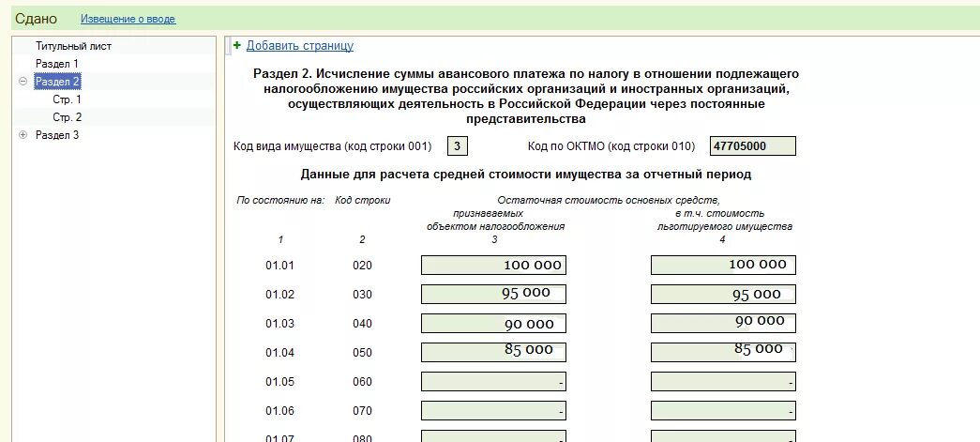This screenshot has width=980, height=442.
Task: Click column 4 field for row 050
Action: coord(723,352)
